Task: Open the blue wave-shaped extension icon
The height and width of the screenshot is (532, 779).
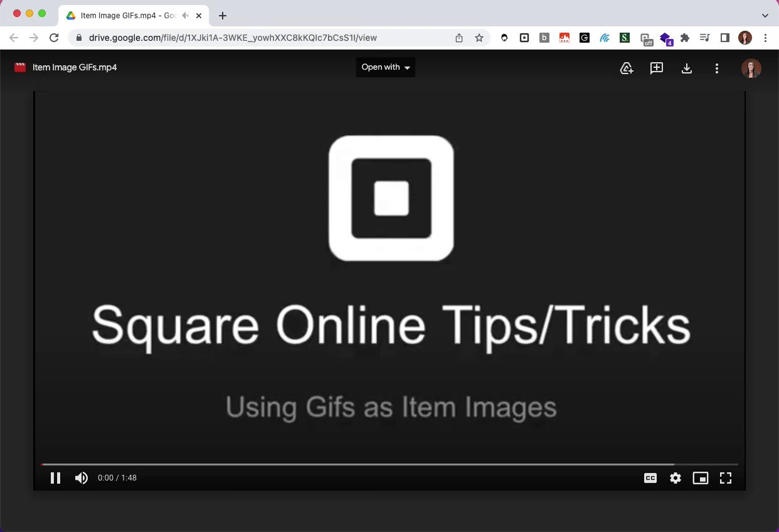Action: click(605, 38)
